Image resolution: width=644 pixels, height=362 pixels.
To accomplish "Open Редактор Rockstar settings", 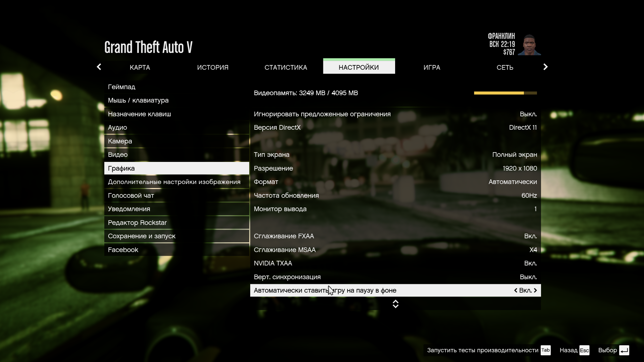I will tap(177, 223).
